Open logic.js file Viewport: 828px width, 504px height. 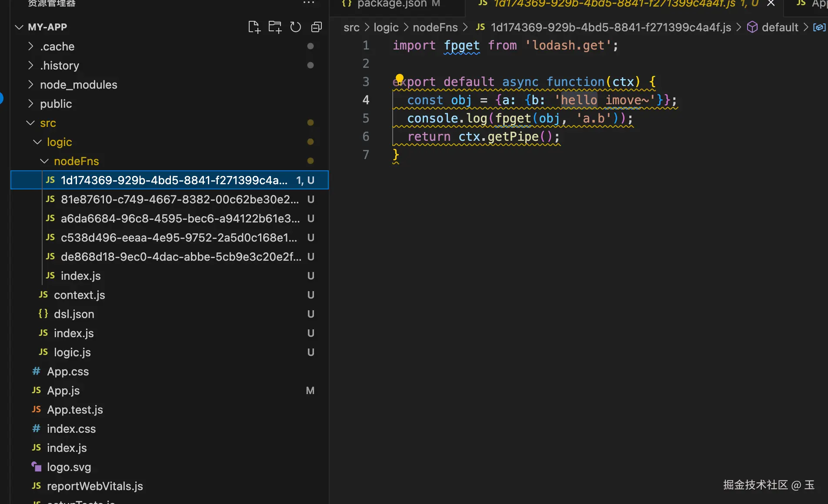(170, 352)
